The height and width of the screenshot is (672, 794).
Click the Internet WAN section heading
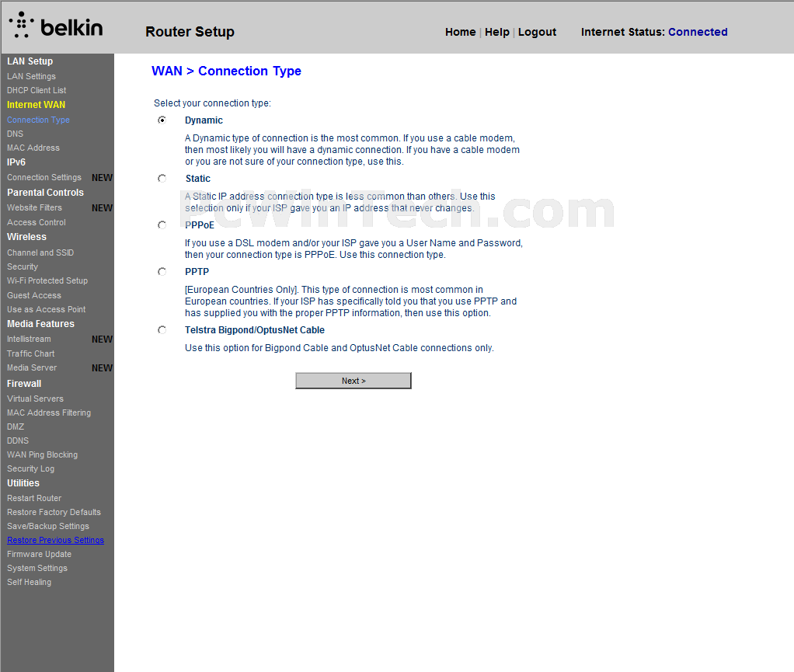pyautogui.click(x=36, y=105)
